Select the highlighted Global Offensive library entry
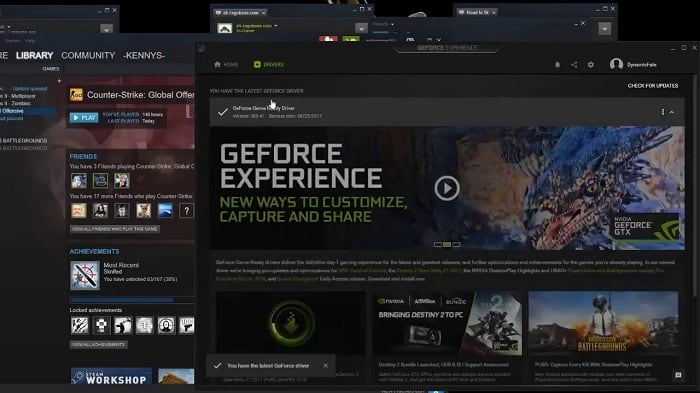Screen dimensions: 700x393 [x=27, y=111]
